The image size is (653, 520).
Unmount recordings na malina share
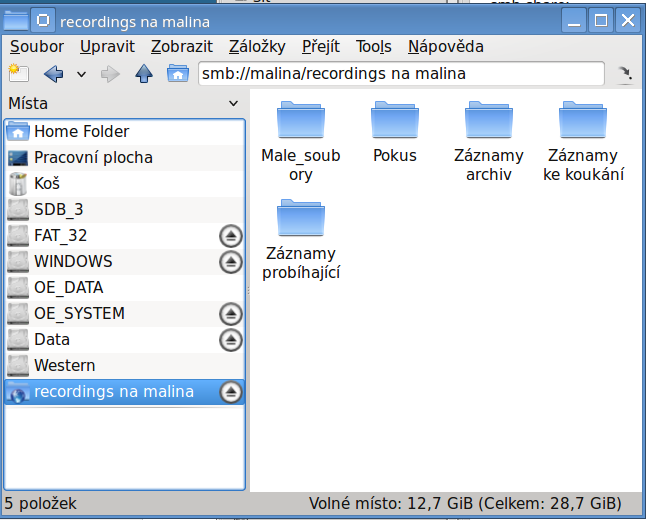tap(231, 392)
